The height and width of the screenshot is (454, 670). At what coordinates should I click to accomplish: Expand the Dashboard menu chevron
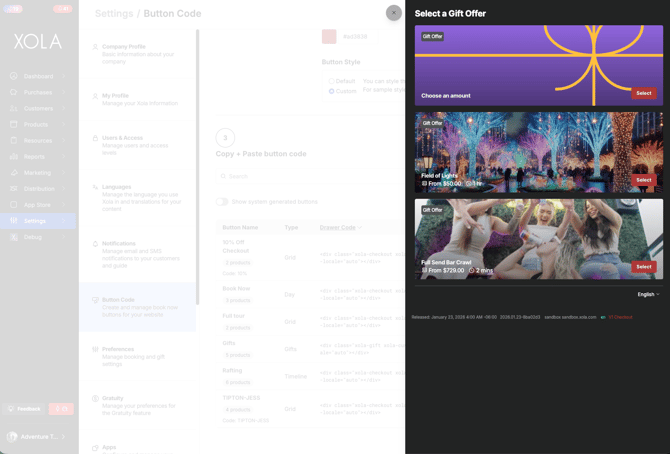[x=64, y=76]
